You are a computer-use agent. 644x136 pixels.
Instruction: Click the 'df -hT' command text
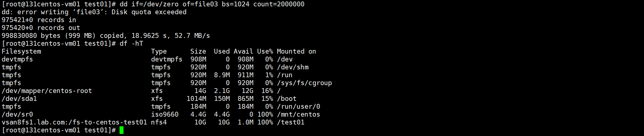[x=131, y=44]
